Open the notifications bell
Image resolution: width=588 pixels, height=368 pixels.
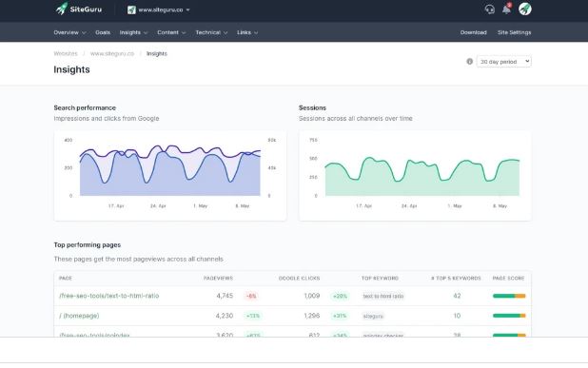(506, 9)
